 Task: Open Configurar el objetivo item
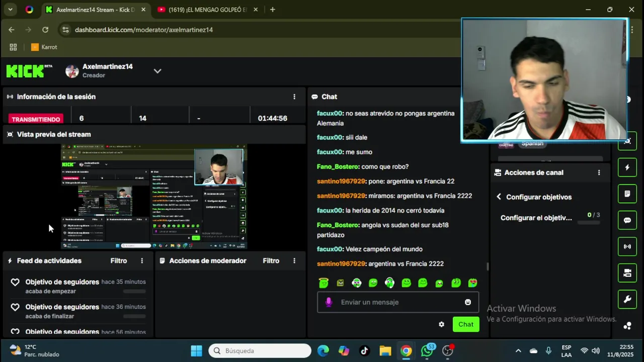tap(536, 218)
